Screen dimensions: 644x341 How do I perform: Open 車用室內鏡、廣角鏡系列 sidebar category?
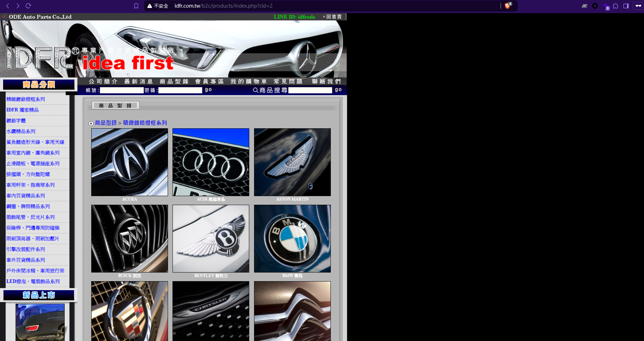point(33,153)
